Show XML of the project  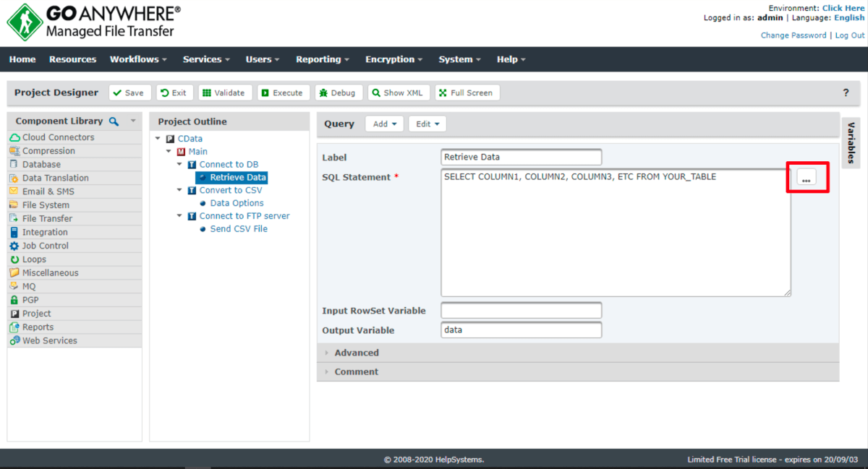(x=399, y=92)
